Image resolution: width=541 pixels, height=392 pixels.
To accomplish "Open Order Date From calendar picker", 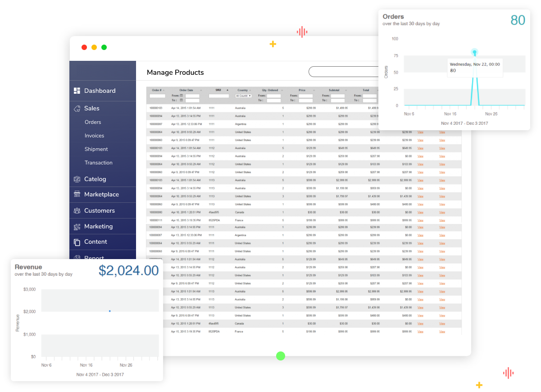I will 182,96.
